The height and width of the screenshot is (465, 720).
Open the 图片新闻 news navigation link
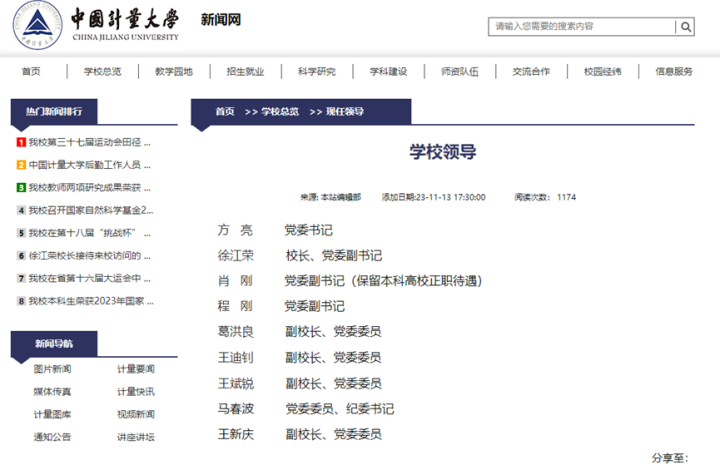(52, 369)
